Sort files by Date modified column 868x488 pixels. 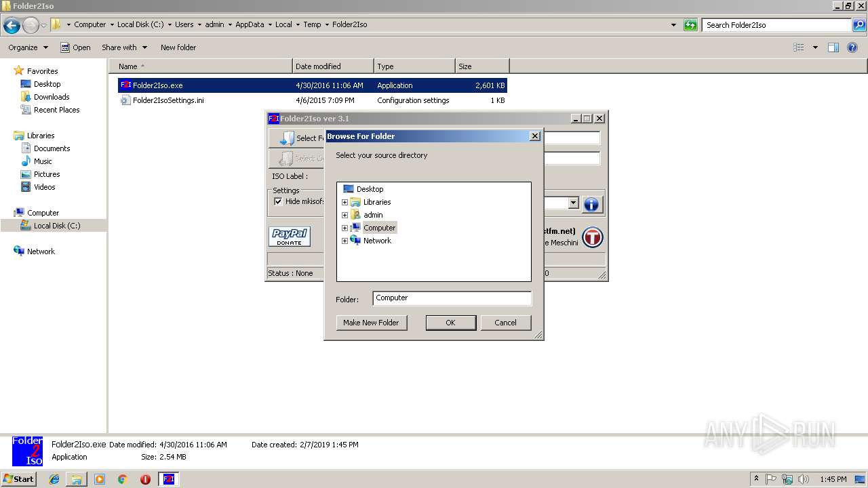333,66
